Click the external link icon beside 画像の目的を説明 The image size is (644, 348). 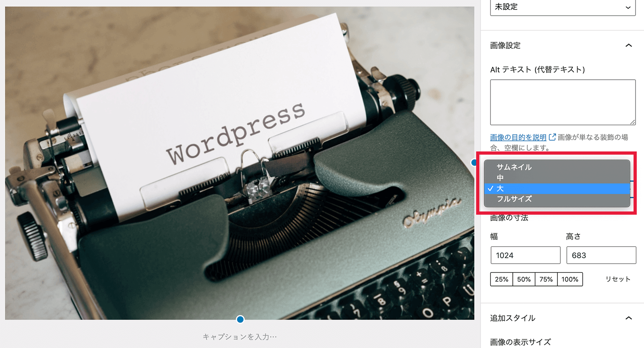point(552,137)
